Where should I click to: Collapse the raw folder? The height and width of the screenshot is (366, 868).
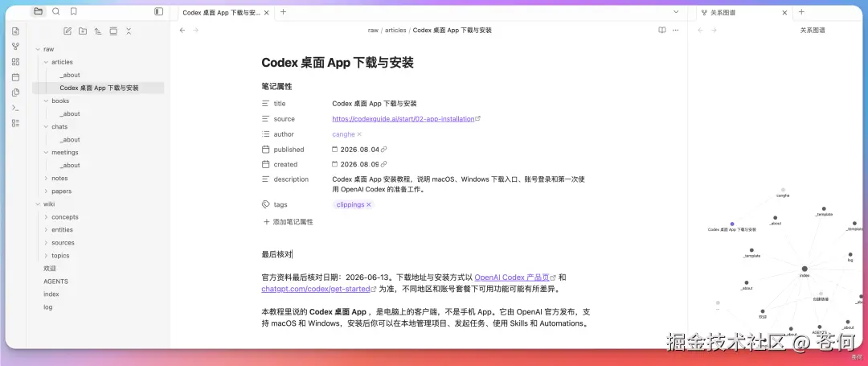[38, 49]
